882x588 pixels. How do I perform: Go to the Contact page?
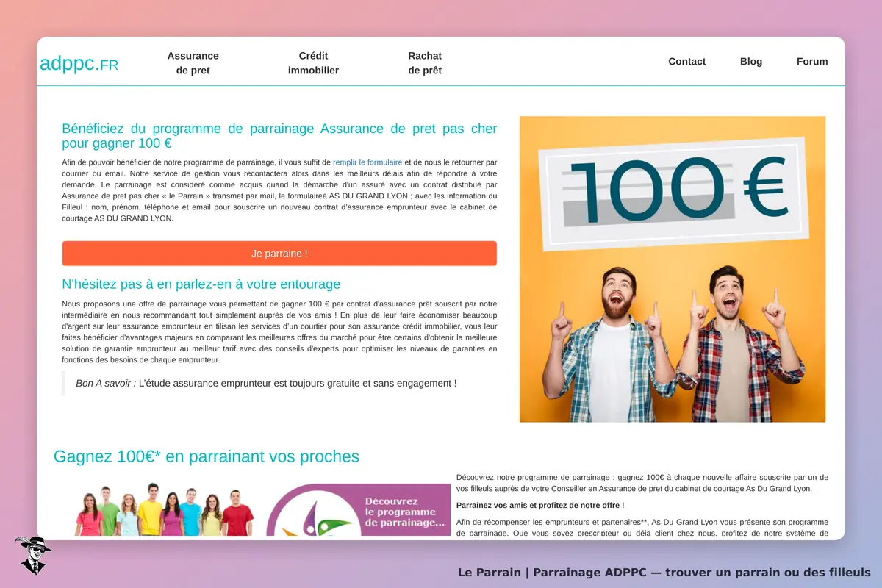click(x=686, y=62)
